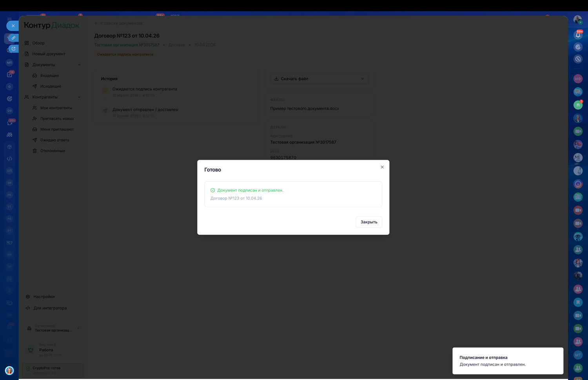Close the Готово dialog with the X
588x380 pixels.
382,167
